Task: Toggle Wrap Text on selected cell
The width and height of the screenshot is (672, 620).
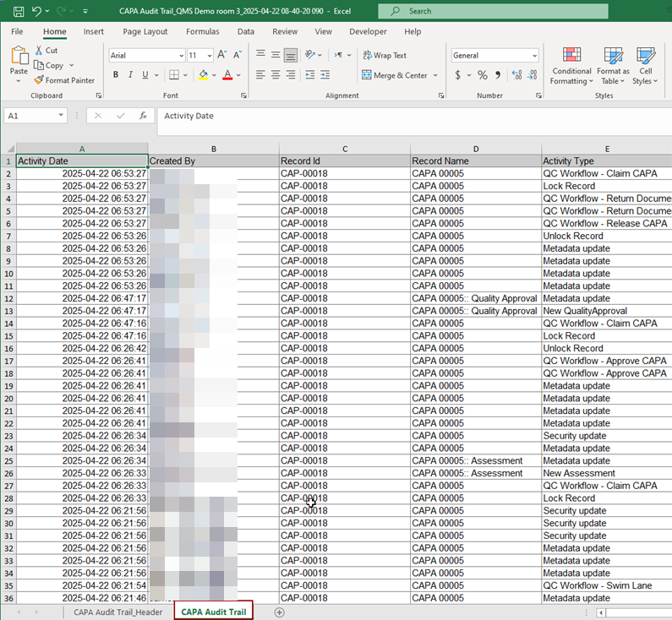Action: click(384, 55)
